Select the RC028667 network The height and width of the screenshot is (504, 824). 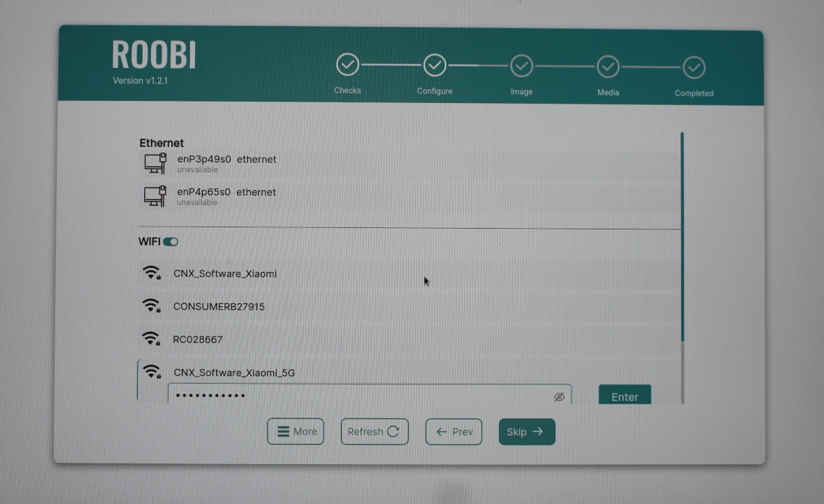coord(409,339)
